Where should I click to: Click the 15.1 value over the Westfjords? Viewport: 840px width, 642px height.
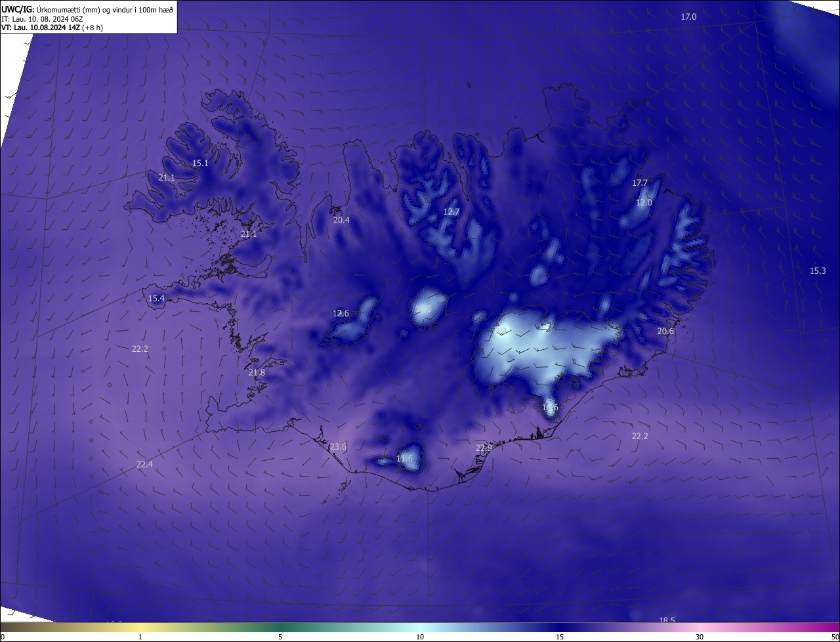click(200, 163)
